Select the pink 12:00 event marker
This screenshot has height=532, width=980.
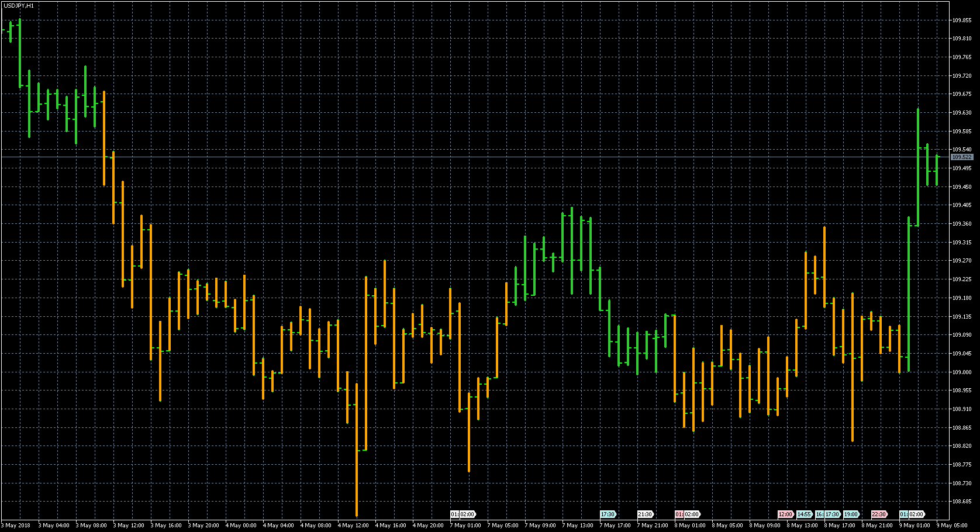point(785,514)
